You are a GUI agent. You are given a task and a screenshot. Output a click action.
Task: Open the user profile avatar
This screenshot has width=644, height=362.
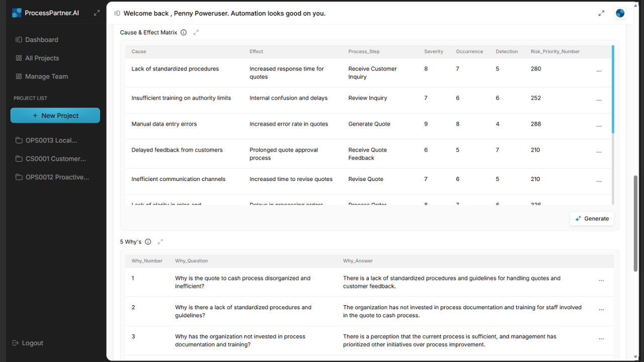tap(620, 13)
